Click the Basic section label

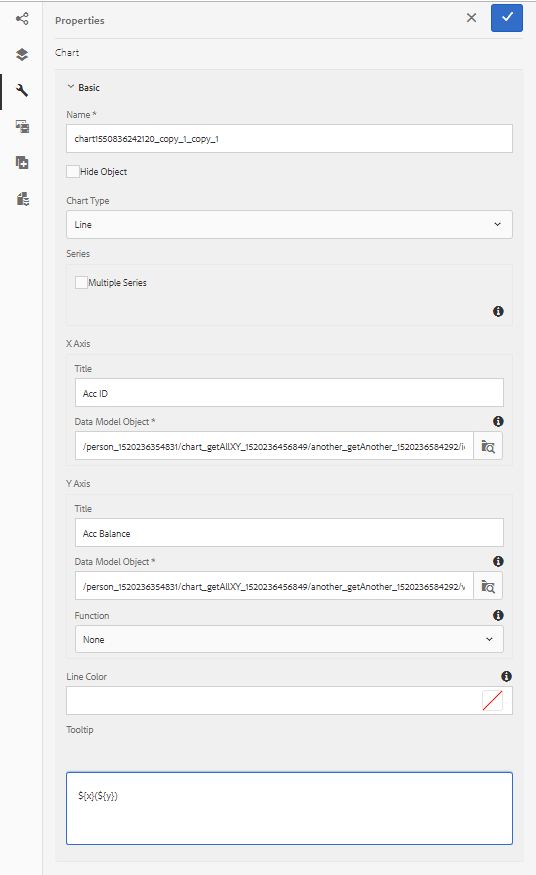pos(89,88)
